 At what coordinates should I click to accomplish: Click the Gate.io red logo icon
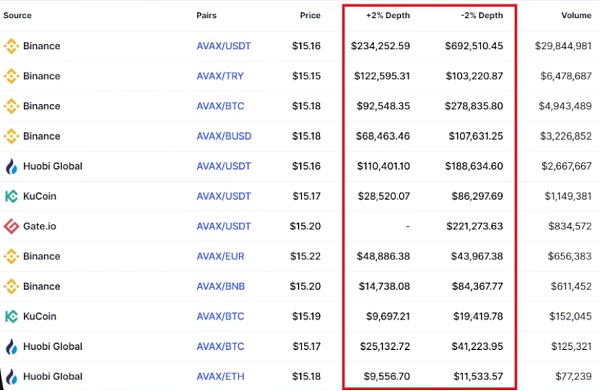coord(11,226)
